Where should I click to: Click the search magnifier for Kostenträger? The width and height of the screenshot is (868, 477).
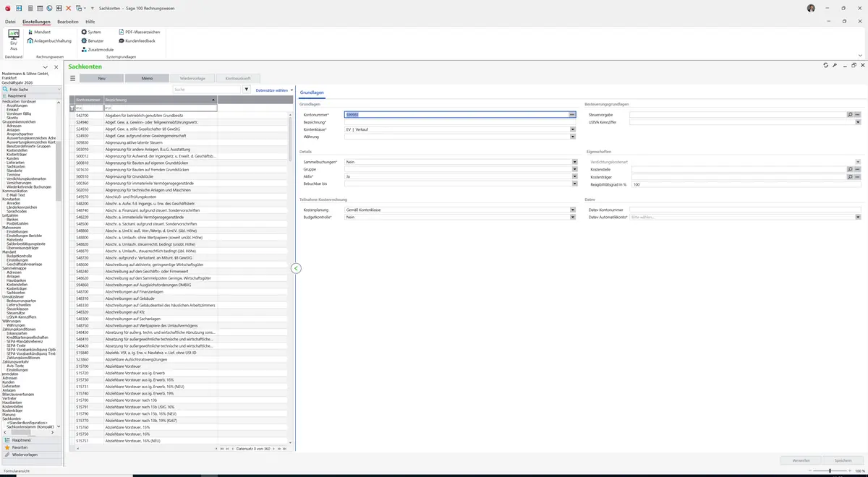850,177
